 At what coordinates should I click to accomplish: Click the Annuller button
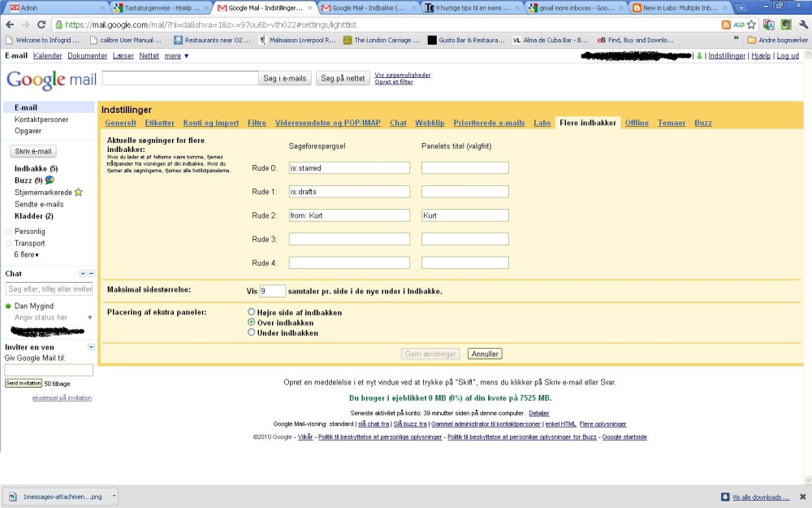(485, 354)
